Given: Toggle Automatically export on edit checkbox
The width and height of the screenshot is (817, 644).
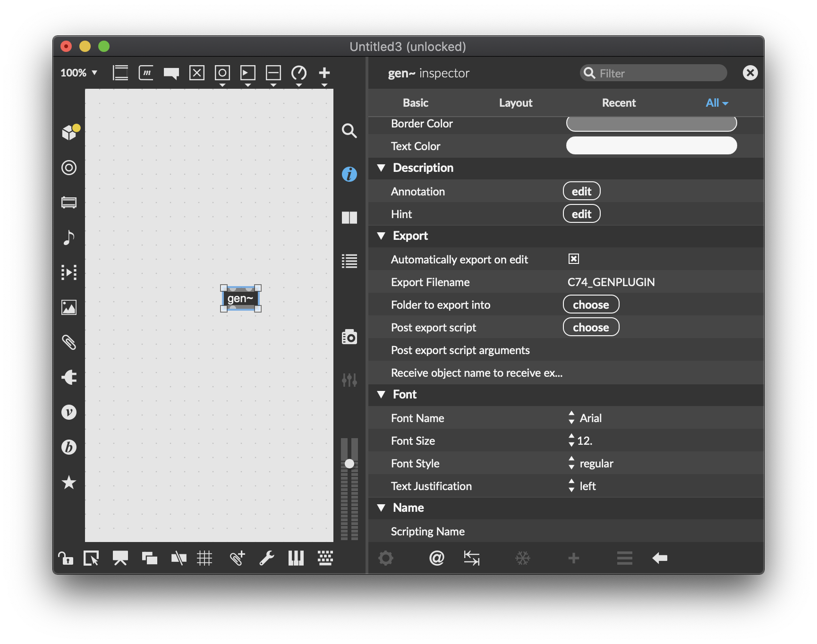Looking at the screenshot, I should click(x=574, y=259).
